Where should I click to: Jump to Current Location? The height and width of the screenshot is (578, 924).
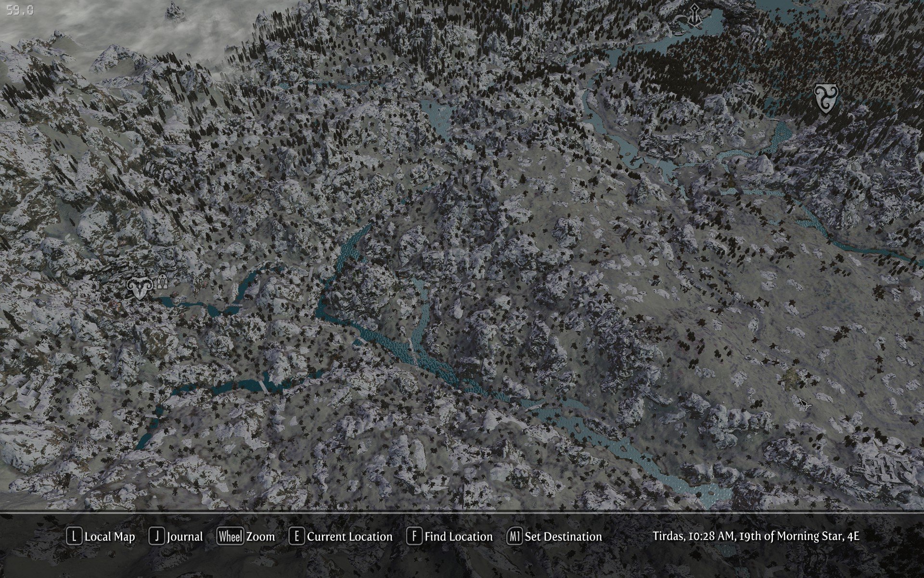[349, 537]
